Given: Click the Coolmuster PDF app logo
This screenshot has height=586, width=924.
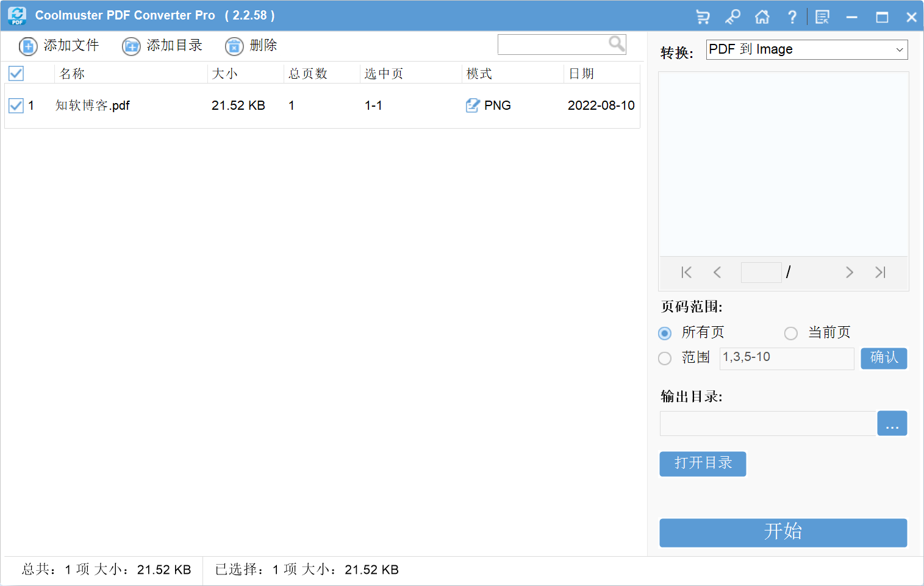Looking at the screenshot, I should 17,16.
